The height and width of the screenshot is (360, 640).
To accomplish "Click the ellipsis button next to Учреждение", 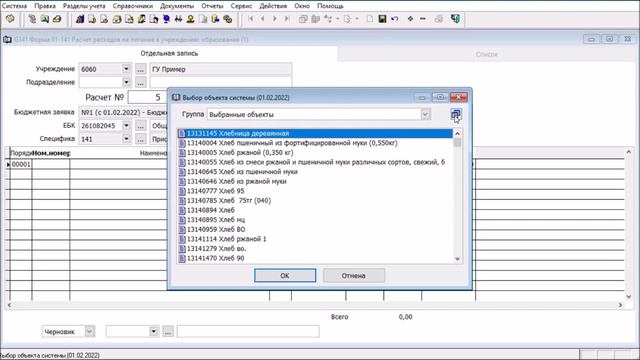I will click(x=140, y=69).
